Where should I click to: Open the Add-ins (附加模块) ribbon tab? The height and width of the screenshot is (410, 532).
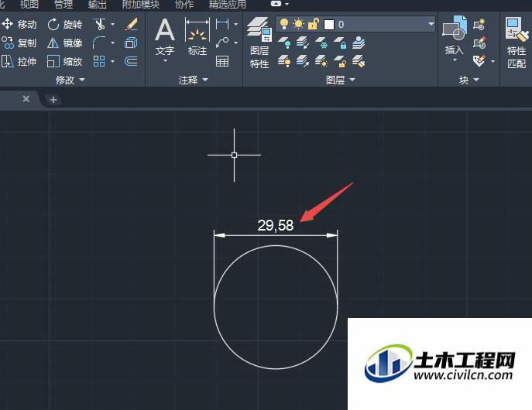(x=141, y=5)
